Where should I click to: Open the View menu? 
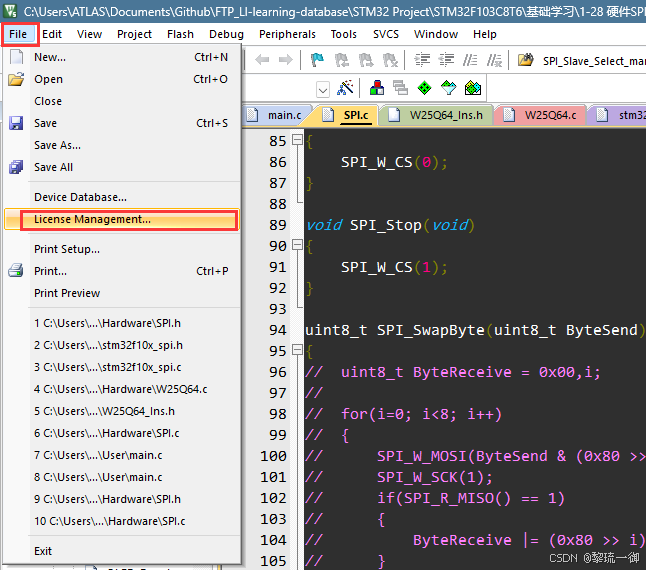89,34
